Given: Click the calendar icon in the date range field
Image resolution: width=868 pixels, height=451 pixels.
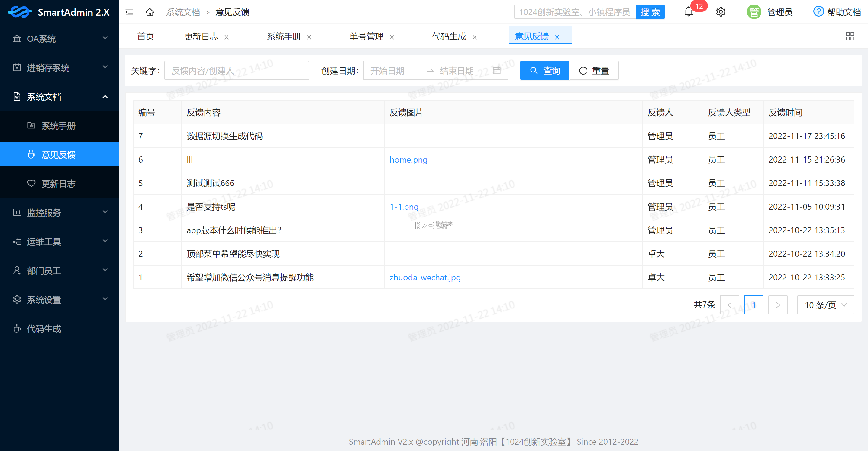Looking at the screenshot, I should 497,70.
